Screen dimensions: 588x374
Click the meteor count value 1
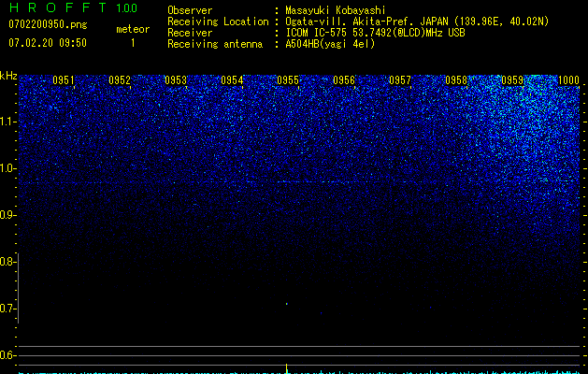point(133,43)
